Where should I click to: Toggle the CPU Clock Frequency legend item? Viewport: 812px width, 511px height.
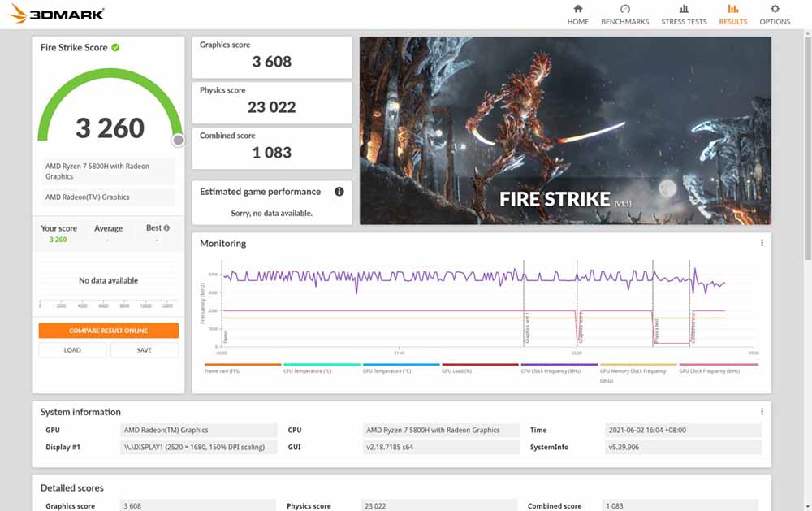[x=559, y=368]
